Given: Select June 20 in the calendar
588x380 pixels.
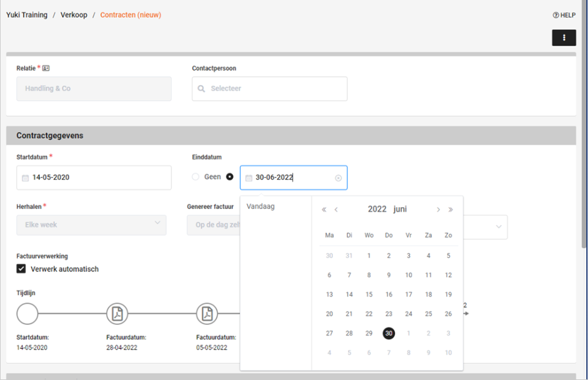Looking at the screenshot, I should pos(330,314).
